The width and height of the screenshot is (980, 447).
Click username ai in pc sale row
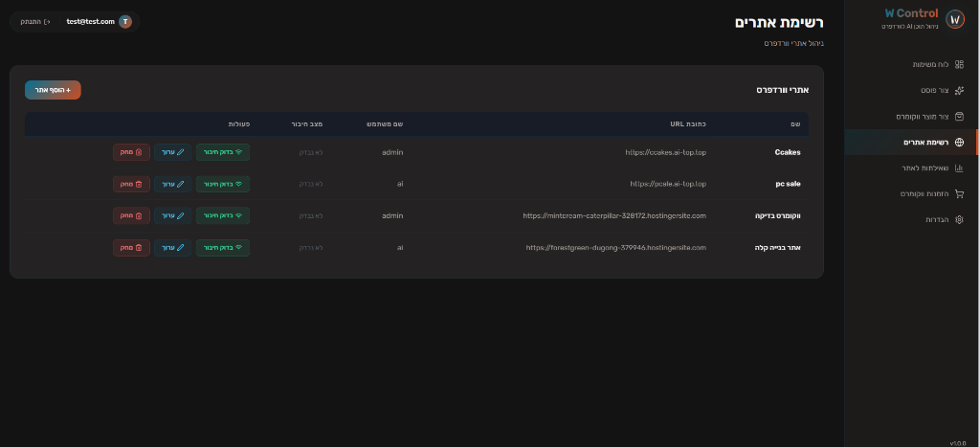(x=400, y=185)
